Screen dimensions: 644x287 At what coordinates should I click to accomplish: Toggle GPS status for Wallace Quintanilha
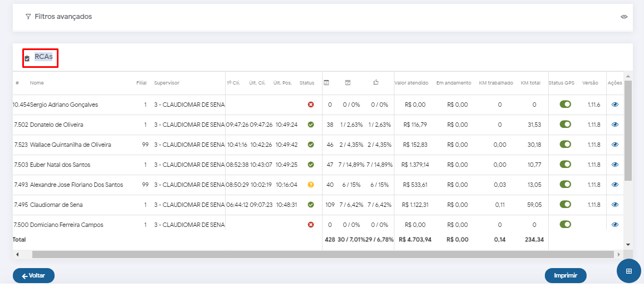pos(565,145)
